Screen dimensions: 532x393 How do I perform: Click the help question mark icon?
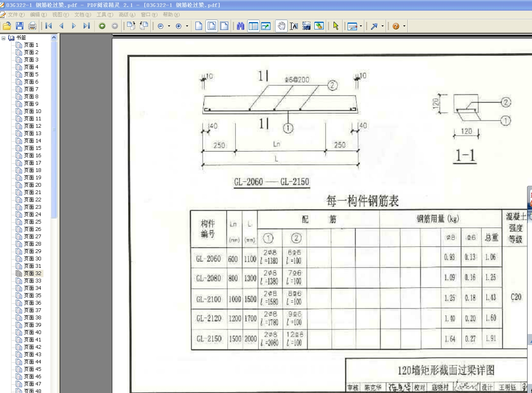coord(396,26)
